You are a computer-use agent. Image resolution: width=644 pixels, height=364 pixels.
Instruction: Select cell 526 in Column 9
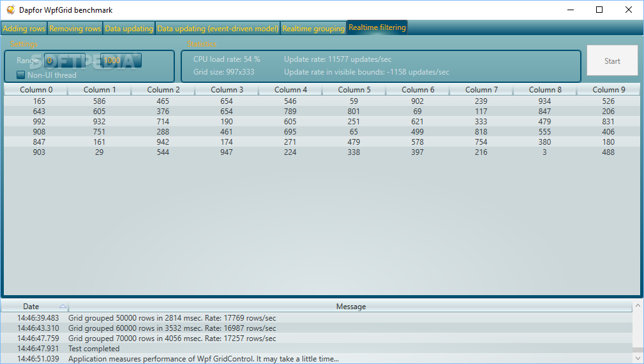(x=608, y=101)
